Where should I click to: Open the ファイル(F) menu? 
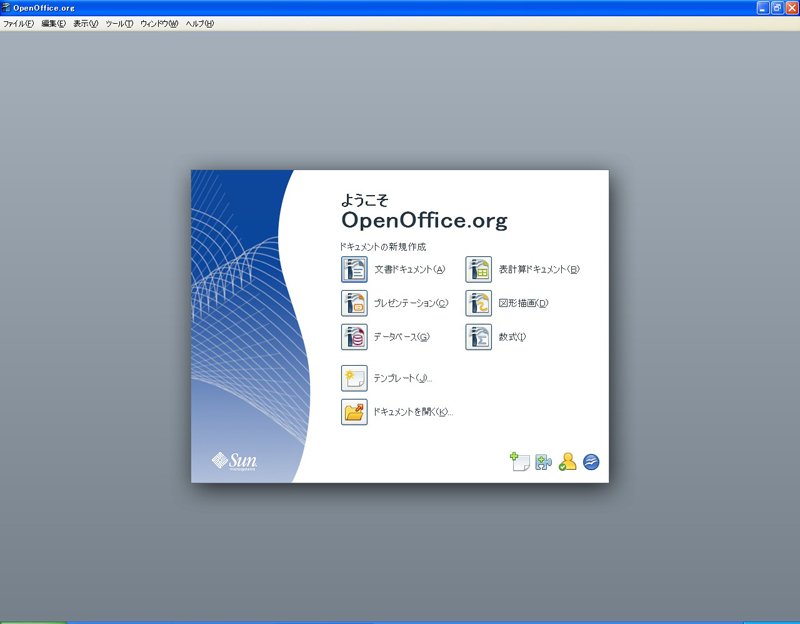pyautogui.click(x=18, y=23)
